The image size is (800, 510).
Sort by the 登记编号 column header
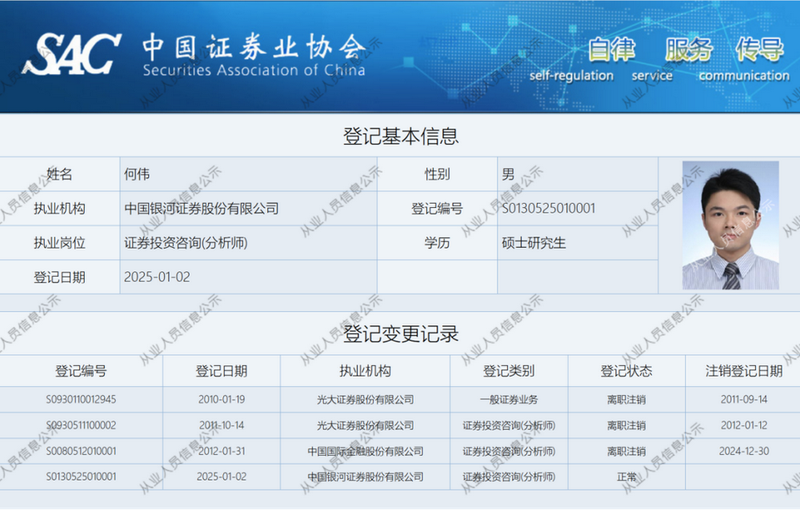81,371
